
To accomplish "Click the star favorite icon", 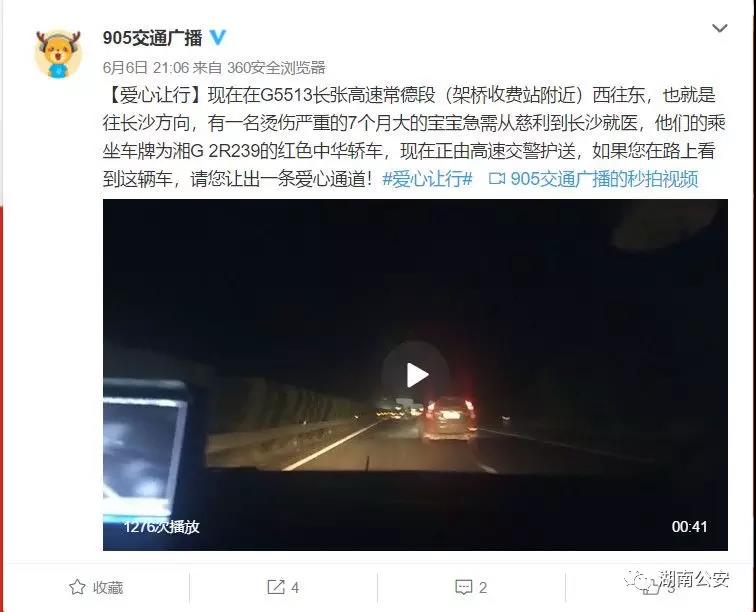I will point(77,587).
